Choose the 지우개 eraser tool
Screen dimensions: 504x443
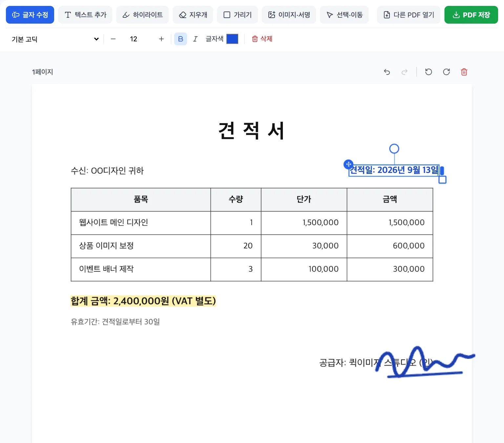[193, 15]
